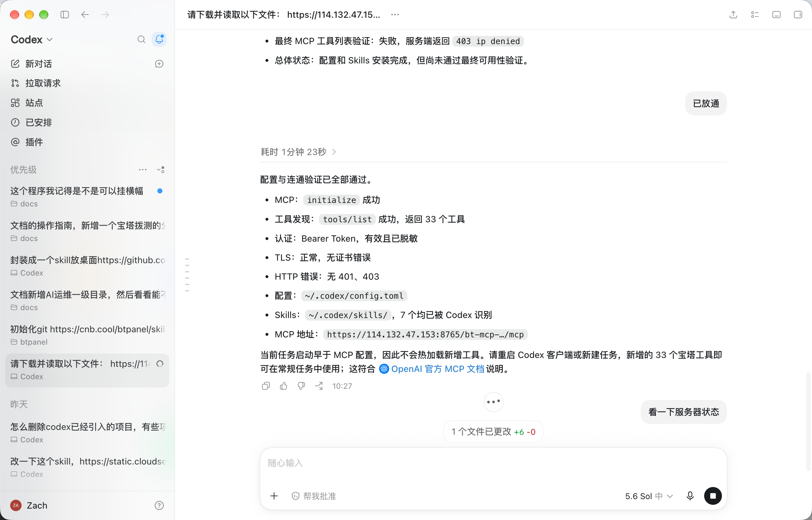Click the new chat plus-circle icon

(159, 64)
